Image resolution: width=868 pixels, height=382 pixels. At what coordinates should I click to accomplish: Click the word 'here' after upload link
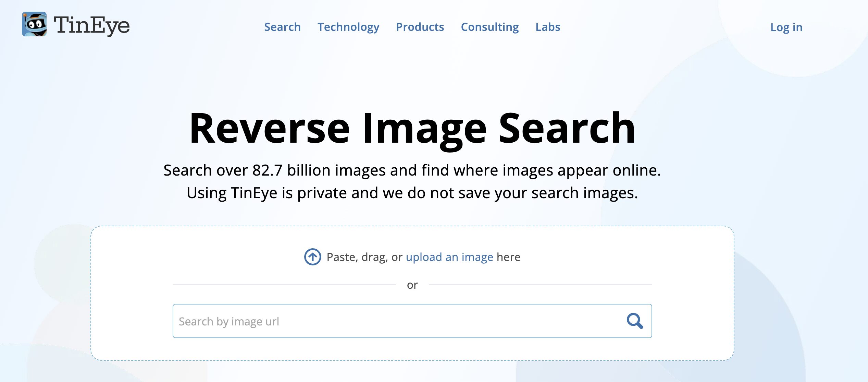508,257
